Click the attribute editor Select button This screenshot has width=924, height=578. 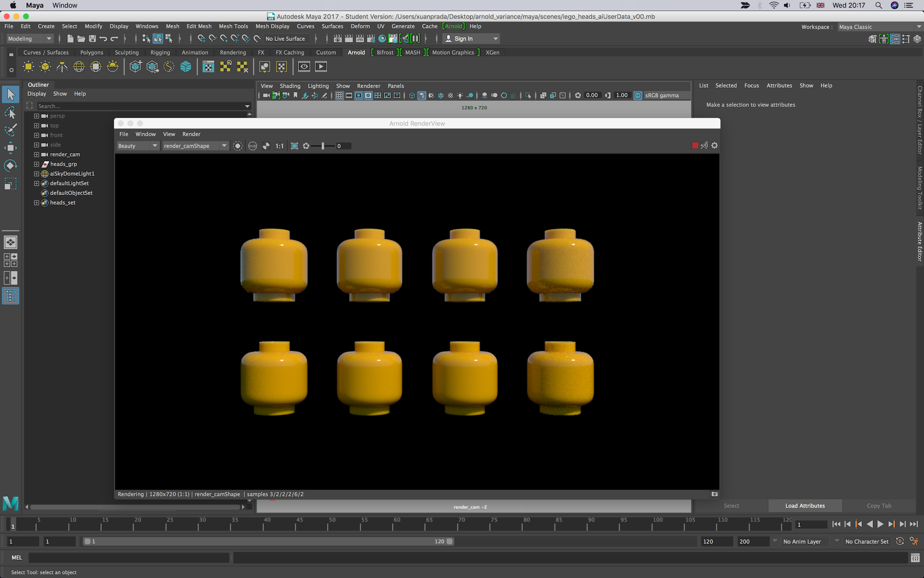pos(731,506)
